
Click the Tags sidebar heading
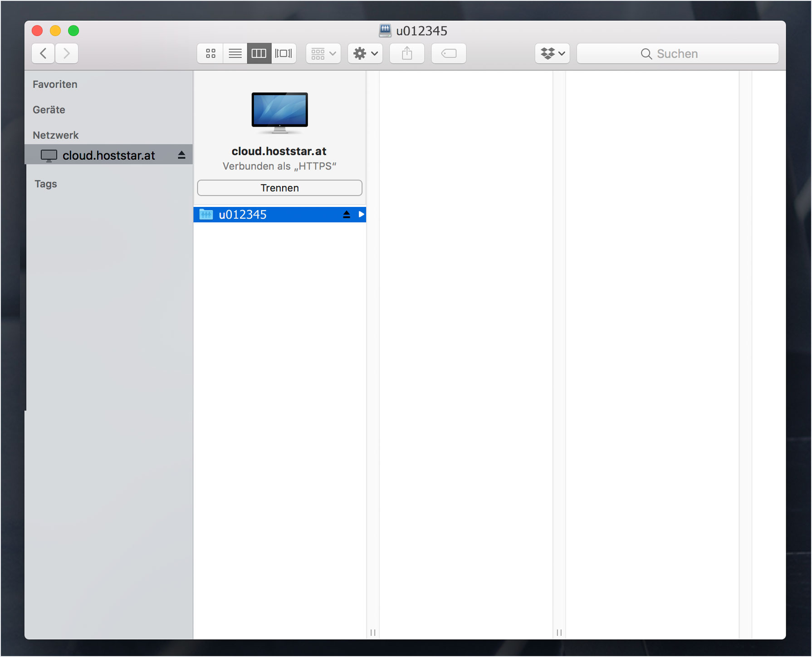click(46, 184)
